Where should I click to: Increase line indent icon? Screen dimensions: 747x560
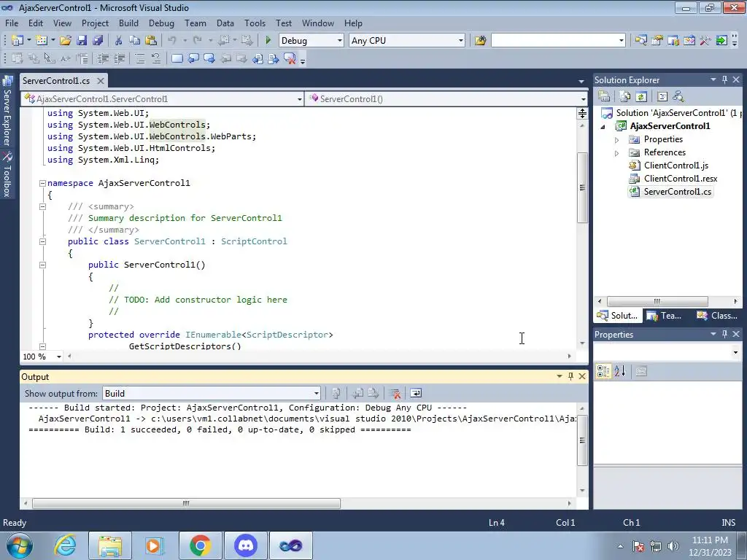click(x=119, y=58)
